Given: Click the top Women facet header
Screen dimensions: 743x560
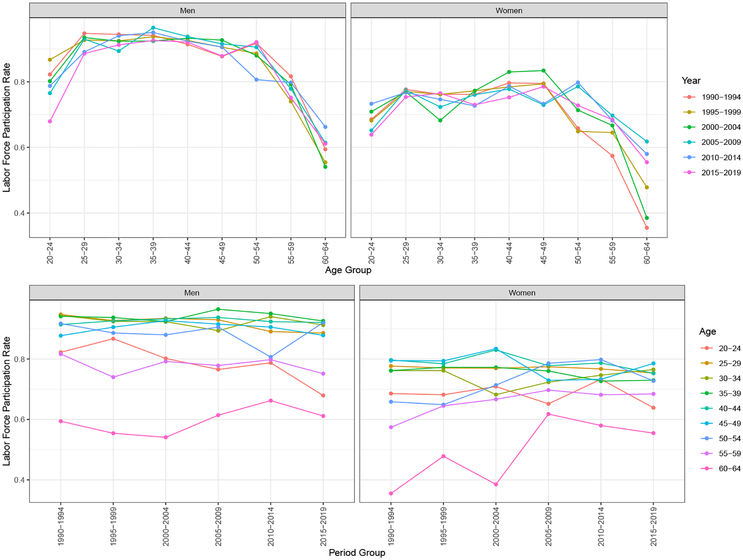Looking at the screenshot, I should pyautogui.click(x=508, y=11).
